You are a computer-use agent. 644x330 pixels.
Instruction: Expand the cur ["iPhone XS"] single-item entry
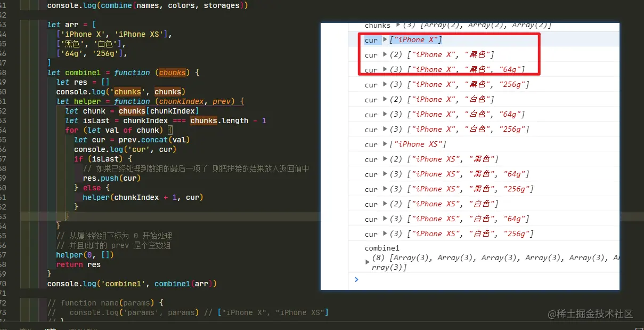(x=385, y=144)
